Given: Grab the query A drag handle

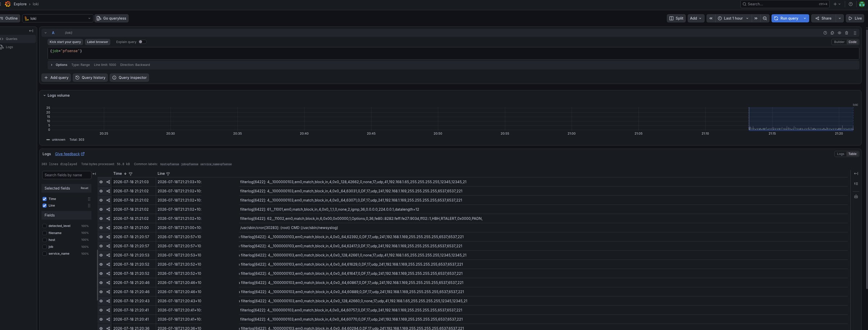Looking at the screenshot, I should point(855,33).
